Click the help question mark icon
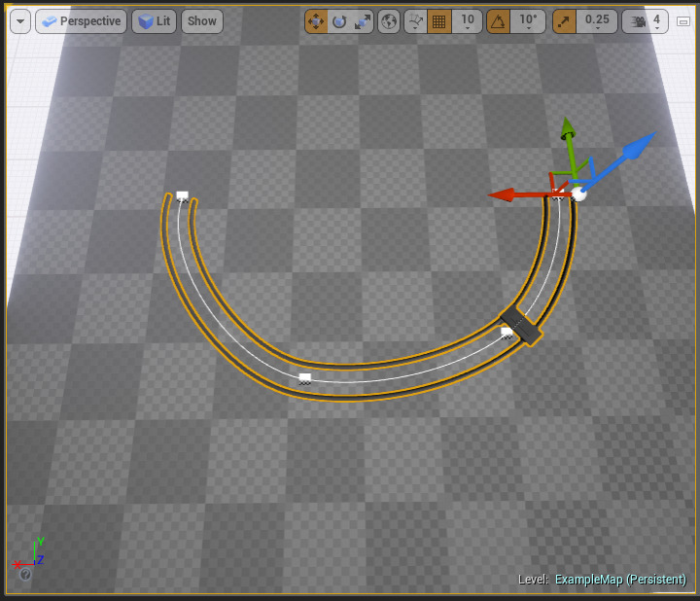The image size is (700, 601). pos(25,574)
